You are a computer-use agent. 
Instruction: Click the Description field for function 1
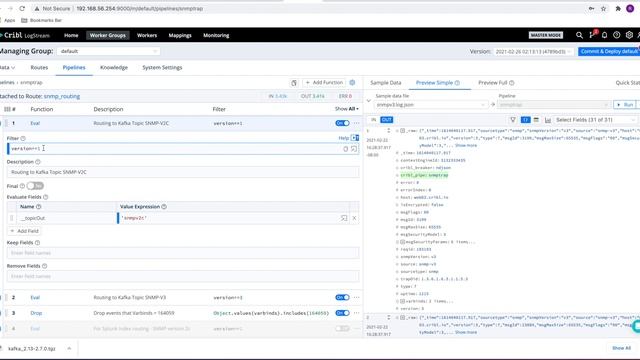click(x=183, y=172)
